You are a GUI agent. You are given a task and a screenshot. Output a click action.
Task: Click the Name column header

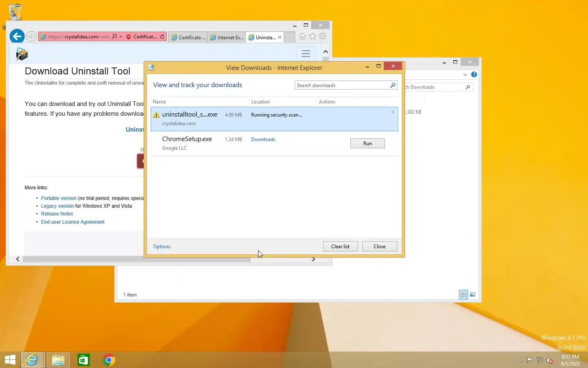199,102
